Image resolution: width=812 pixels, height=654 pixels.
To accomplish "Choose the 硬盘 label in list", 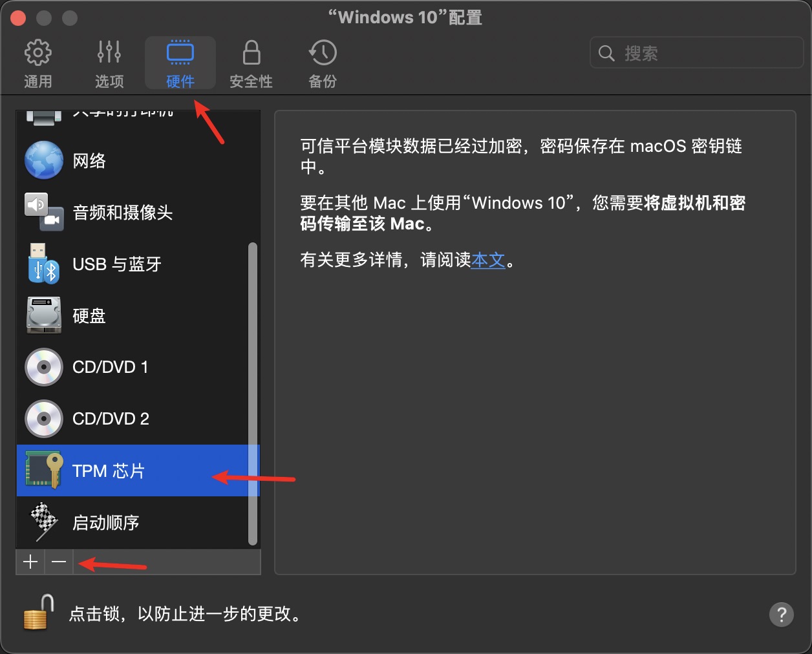I will 89,316.
